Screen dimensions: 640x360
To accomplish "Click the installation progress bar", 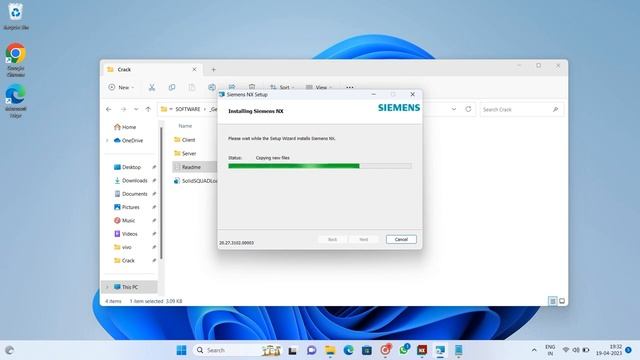I will coord(320,166).
